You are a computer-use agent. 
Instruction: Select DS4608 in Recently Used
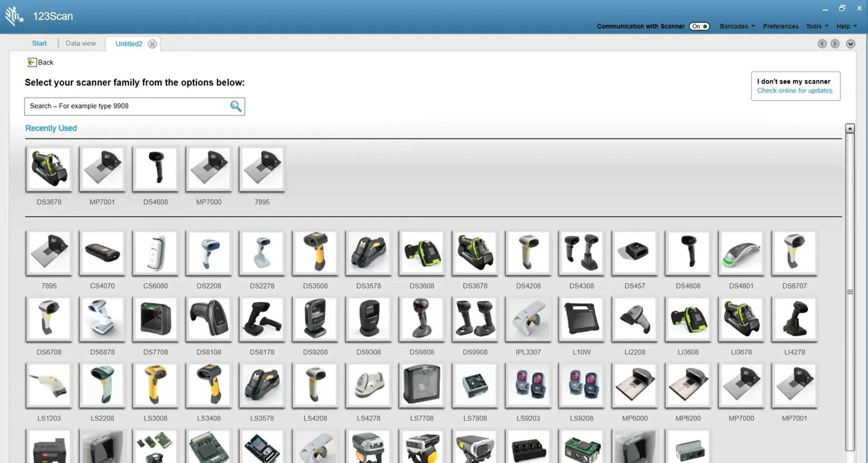pos(155,169)
